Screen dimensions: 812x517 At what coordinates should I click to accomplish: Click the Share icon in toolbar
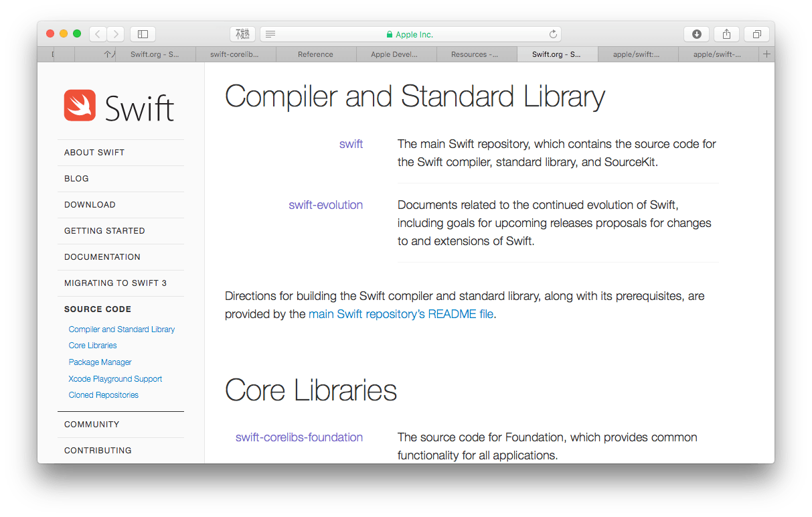(726, 34)
